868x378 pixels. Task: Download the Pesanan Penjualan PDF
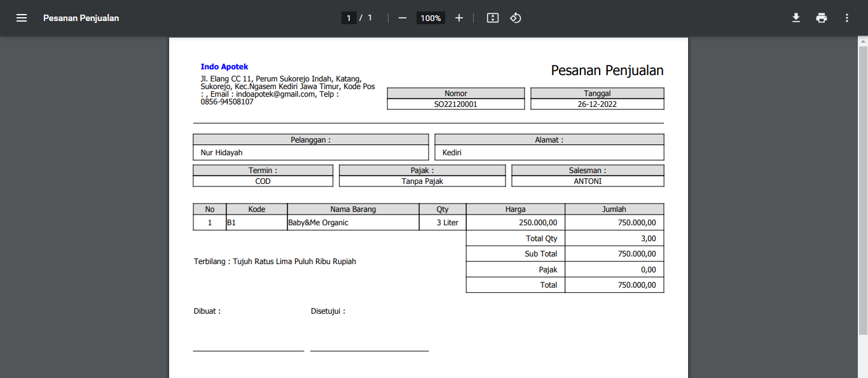(x=796, y=18)
